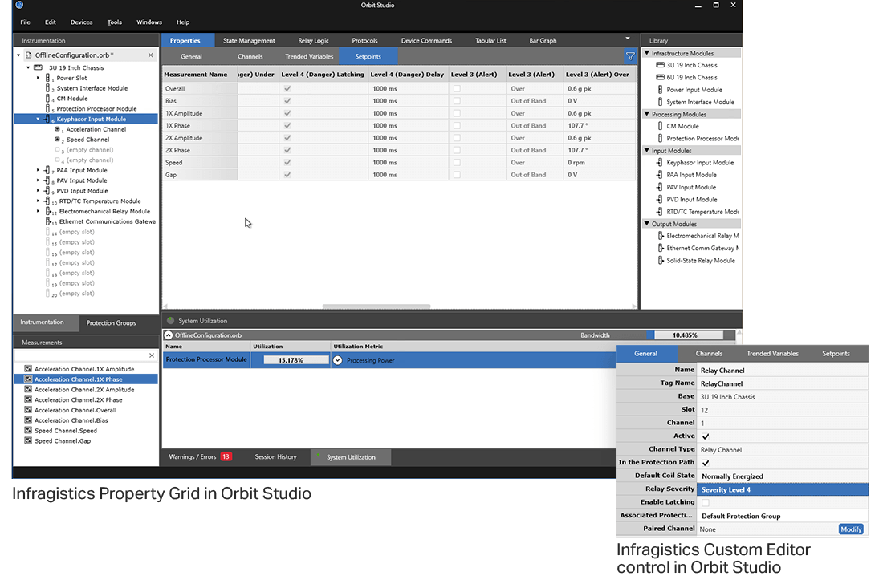Click PAV Input Module icon in Library

click(x=659, y=188)
